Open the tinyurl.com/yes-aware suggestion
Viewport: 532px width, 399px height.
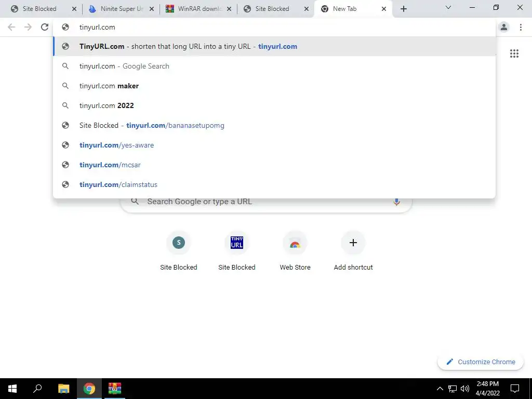[x=274, y=145]
